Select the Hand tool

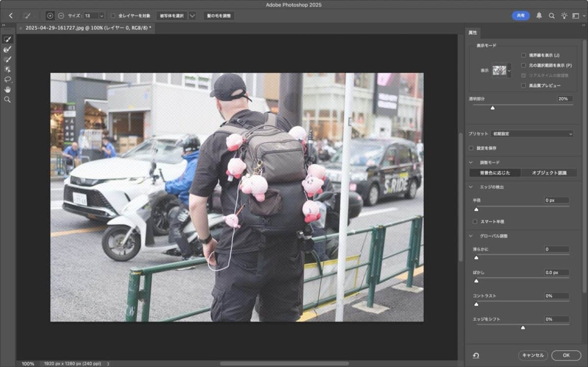(7, 89)
